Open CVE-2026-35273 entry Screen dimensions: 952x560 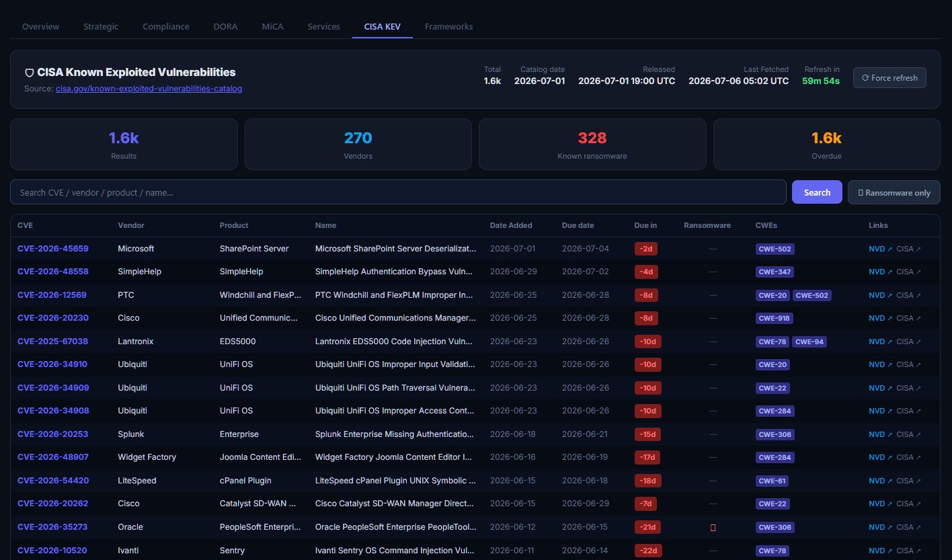(52, 527)
